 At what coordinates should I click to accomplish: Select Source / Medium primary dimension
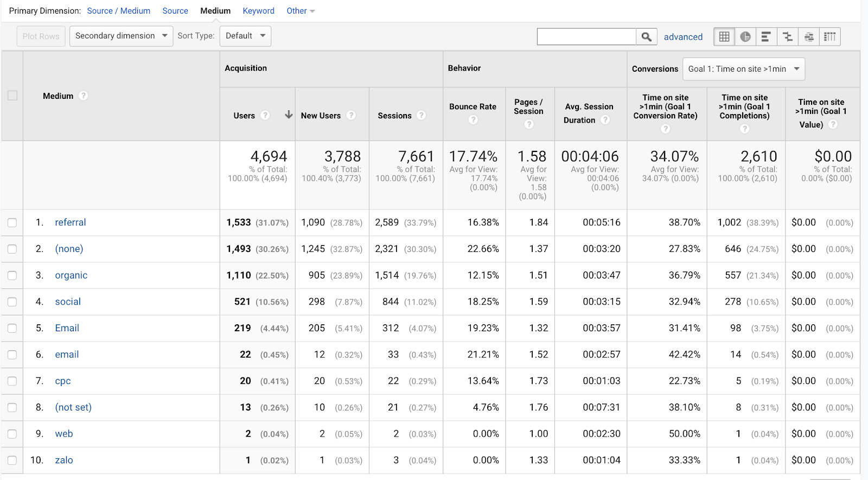coord(119,11)
